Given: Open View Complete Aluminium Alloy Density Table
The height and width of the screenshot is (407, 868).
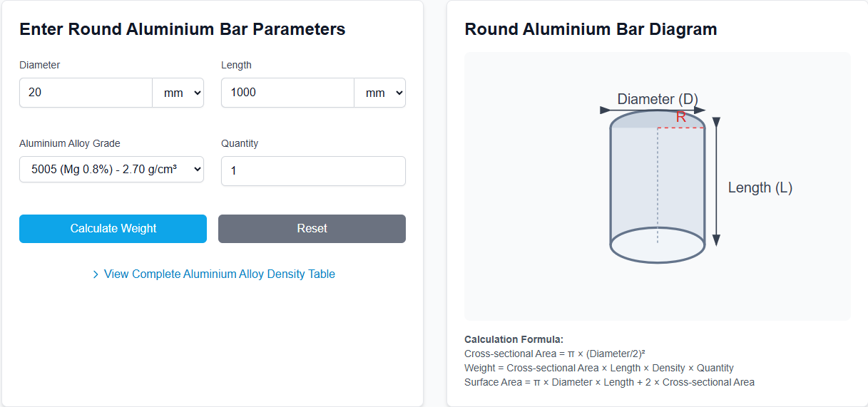Looking at the screenshot, I should pos(219,274).
